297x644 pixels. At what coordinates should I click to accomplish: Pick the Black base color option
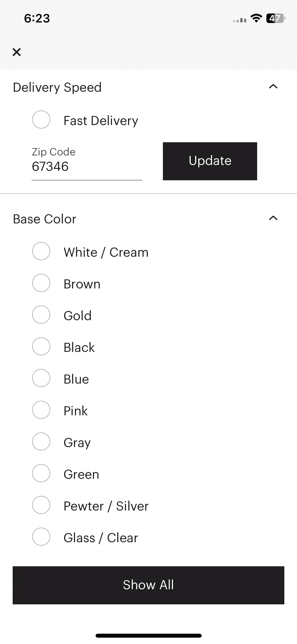coord(41,346)
